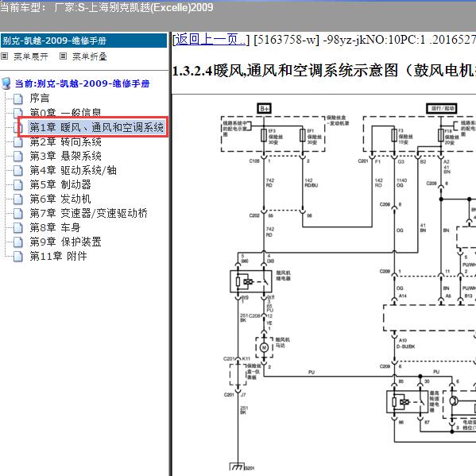This screenshot has height=476, width=476.
Task: Click the root 当前:别克-凯越-2009-维修手册 node
Action: (83, 83)
